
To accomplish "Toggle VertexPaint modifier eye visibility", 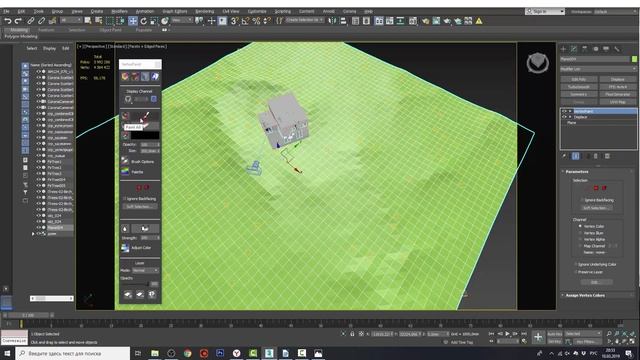I will [x=564, y=111].
